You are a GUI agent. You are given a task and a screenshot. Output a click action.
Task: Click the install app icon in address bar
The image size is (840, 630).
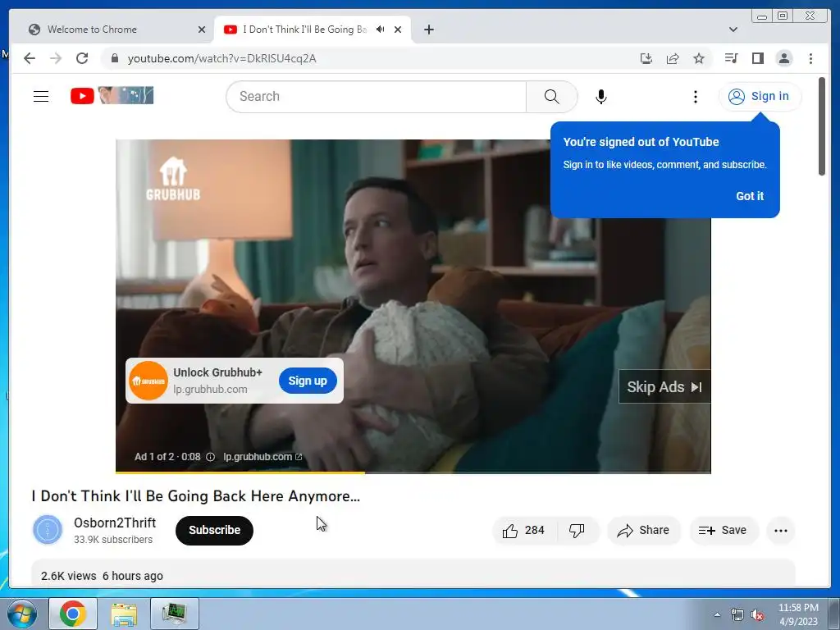pyautogui.click(x=646, y=58)
